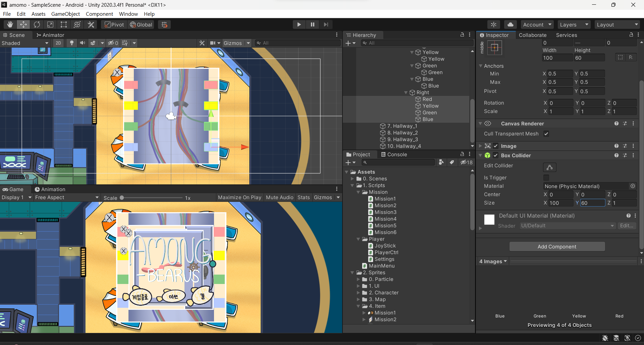Open custom editor tools
Screen dimensions: 644x345
pyautogui.click(x=91, y=24)
